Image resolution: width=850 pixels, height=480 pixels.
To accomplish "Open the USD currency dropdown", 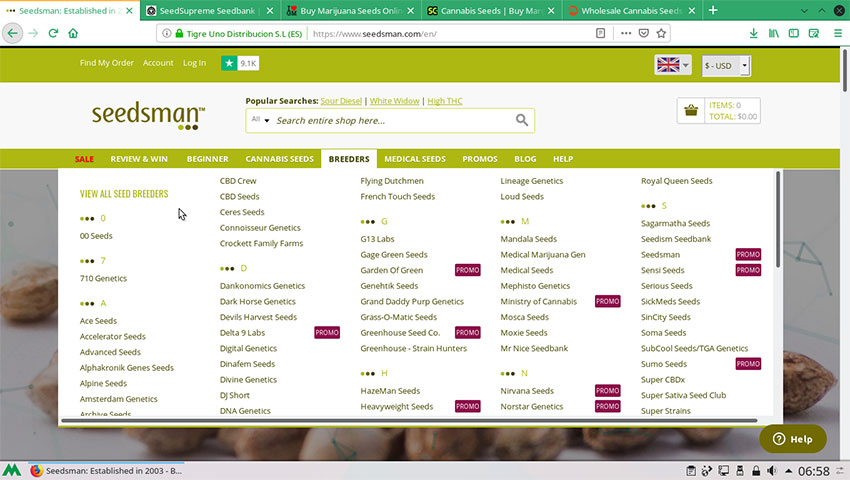I will [x=726, y=66].
